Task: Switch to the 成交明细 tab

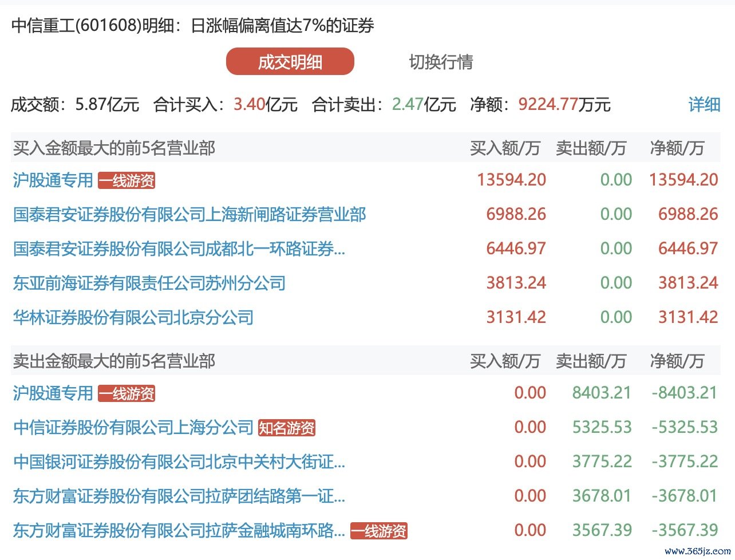Action: (x=290, y=62)
